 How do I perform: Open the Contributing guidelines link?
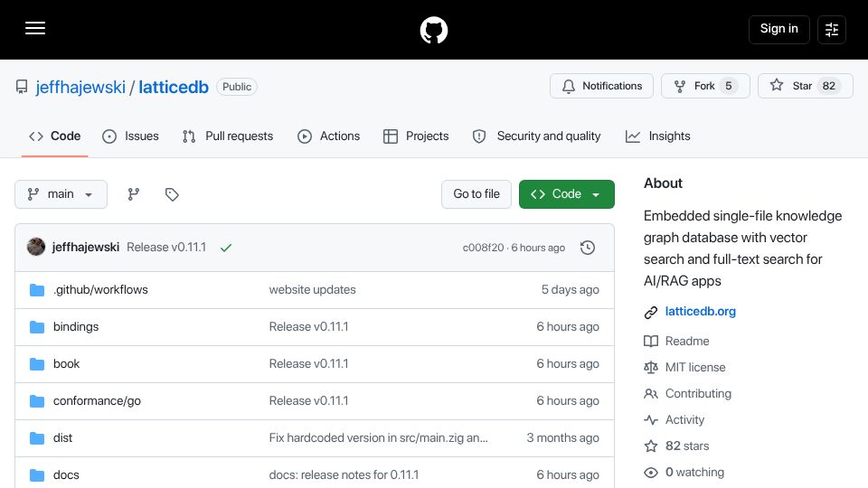tap(698, 393)
